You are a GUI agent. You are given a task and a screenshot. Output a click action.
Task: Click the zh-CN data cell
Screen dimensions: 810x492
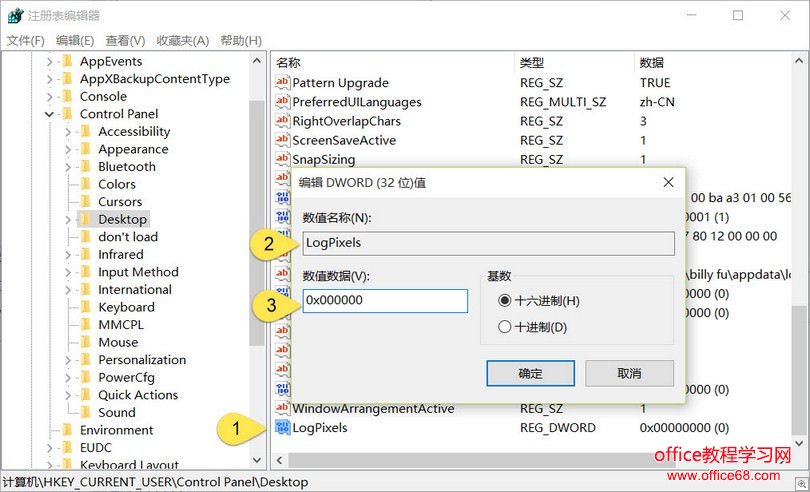[657, 102]
